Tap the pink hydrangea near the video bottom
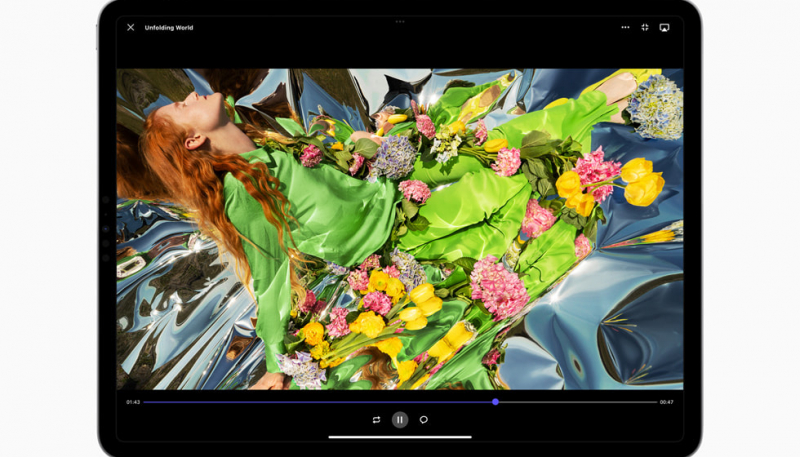 click(x=497, y=286)
